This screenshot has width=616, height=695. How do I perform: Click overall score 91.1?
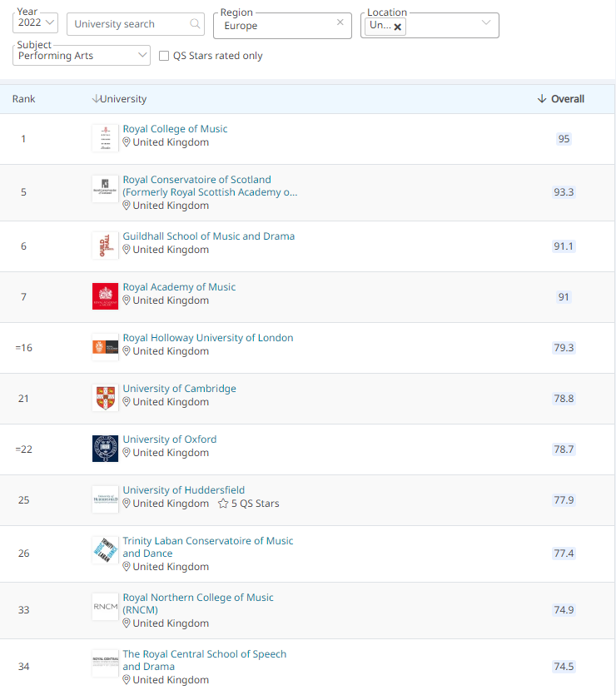[x=564, y=246]
